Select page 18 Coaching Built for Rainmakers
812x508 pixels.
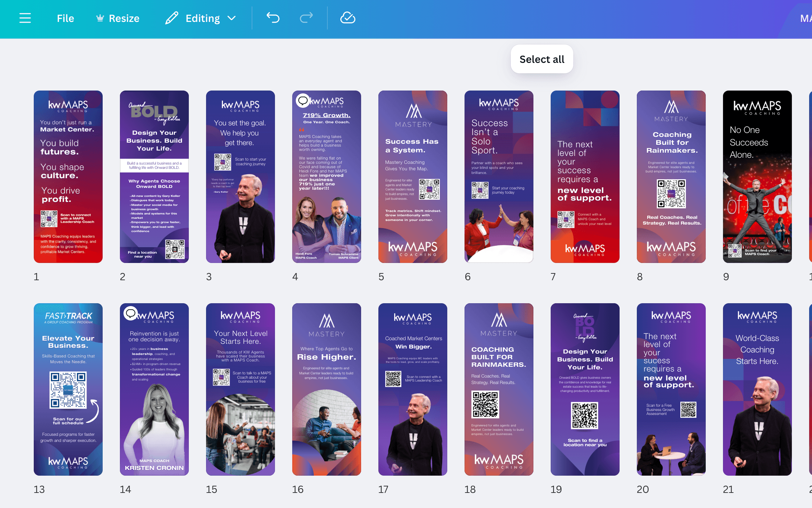tap(499, 389)
